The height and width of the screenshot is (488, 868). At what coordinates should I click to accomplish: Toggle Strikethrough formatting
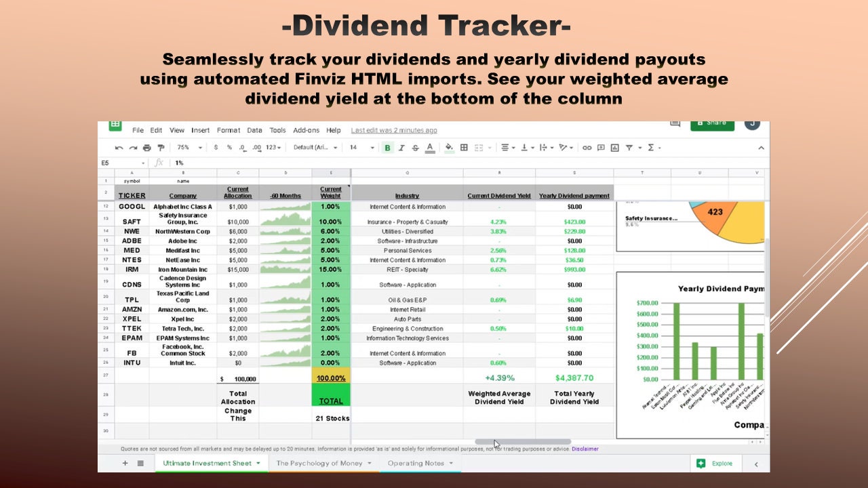416,148
